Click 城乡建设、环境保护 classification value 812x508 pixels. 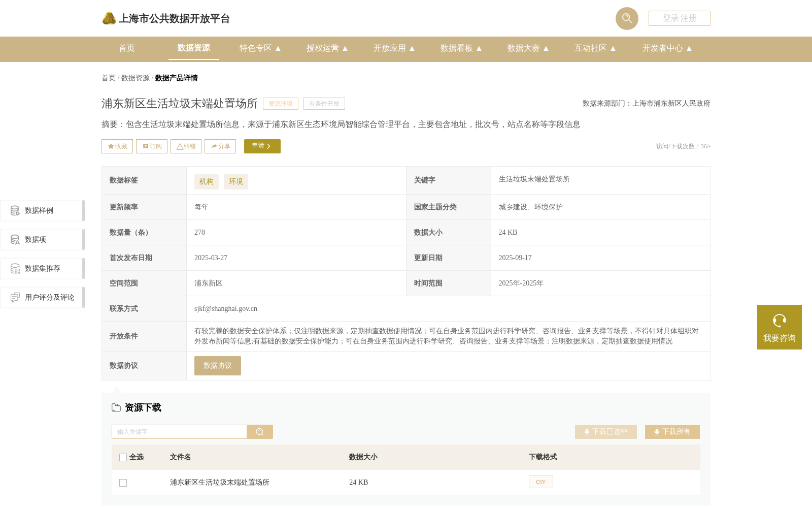tap(531, 207)
